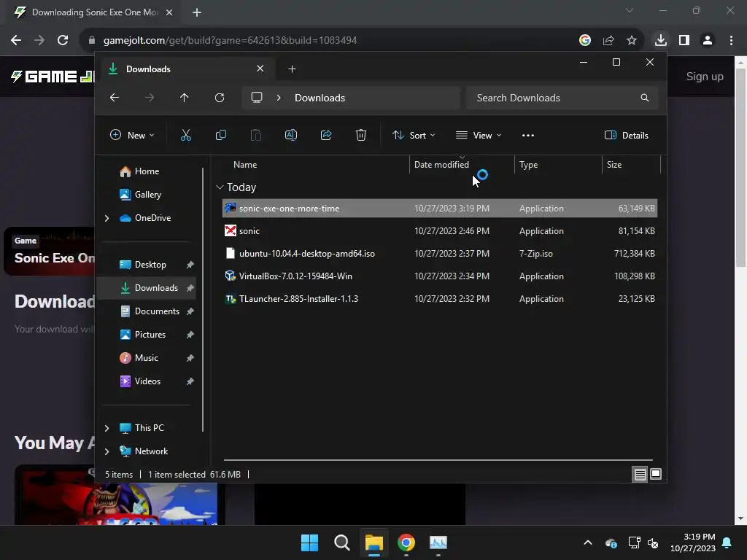Screen dimensions: 747x560
Task: Expand This PC in the navigation pane
Action: [107, 428]
